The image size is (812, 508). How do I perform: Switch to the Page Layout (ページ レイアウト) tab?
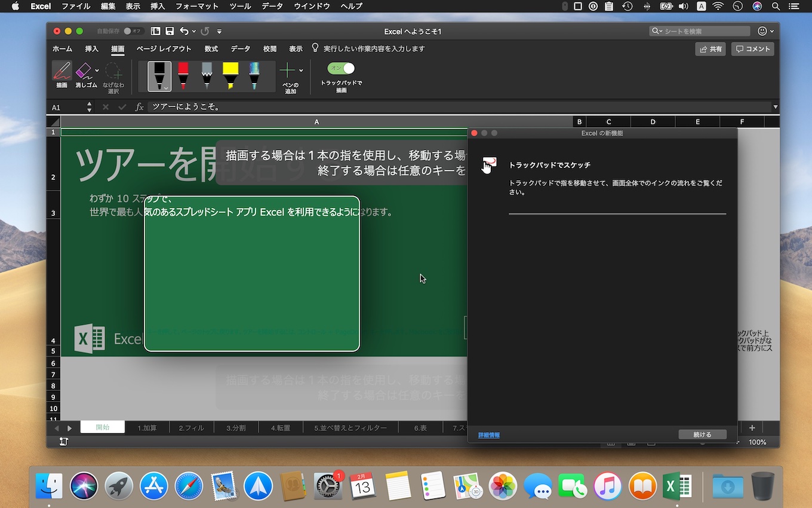tap(164, 49)
